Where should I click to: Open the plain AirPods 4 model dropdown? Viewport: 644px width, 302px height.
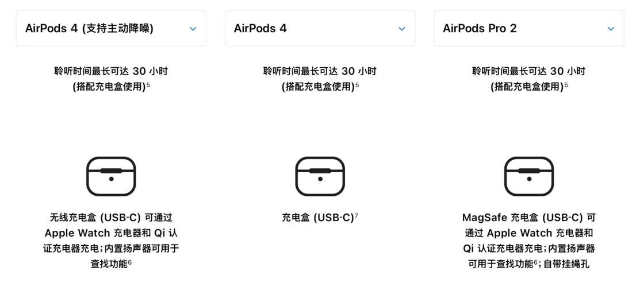tap(320, 28)
